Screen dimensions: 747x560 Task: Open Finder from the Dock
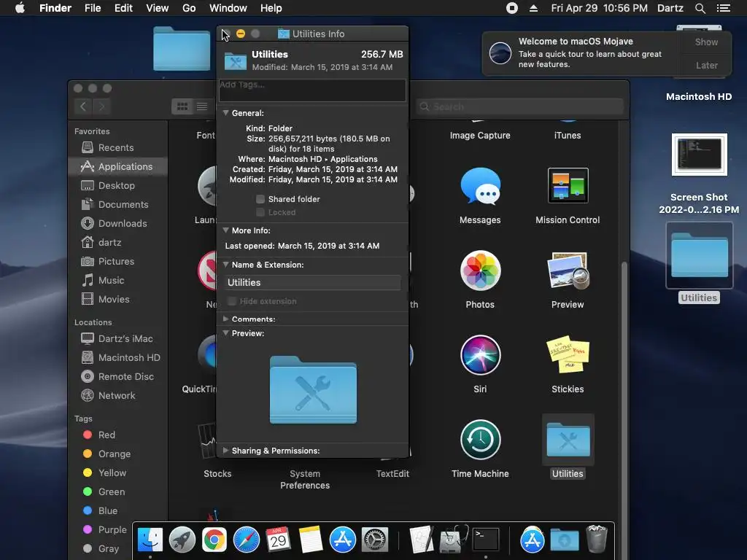tap(150, 540)
